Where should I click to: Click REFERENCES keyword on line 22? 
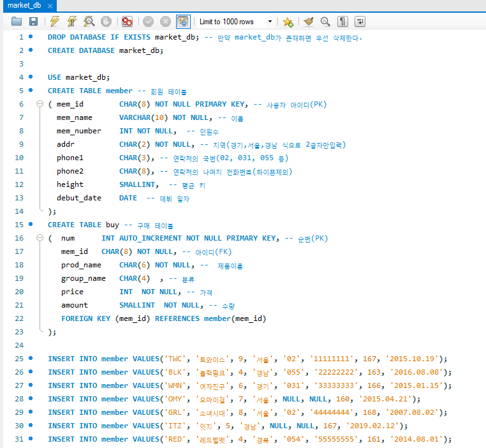[x=177, y=318]
